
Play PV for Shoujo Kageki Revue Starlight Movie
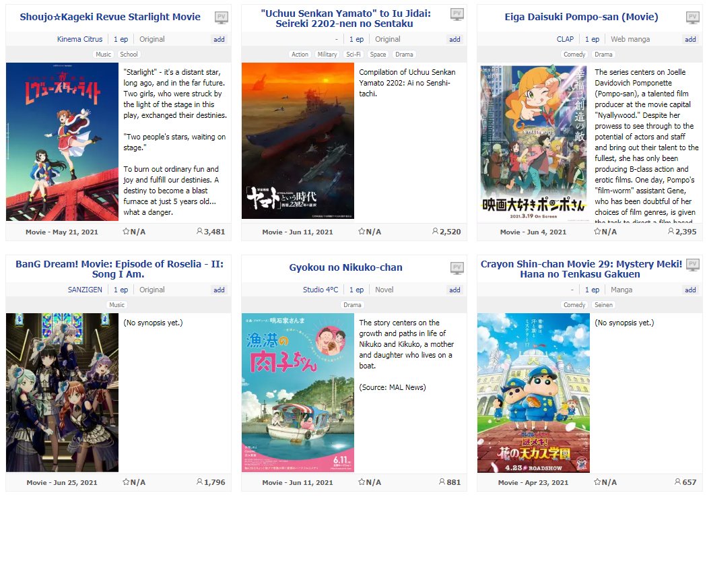[x=221, y=18]
